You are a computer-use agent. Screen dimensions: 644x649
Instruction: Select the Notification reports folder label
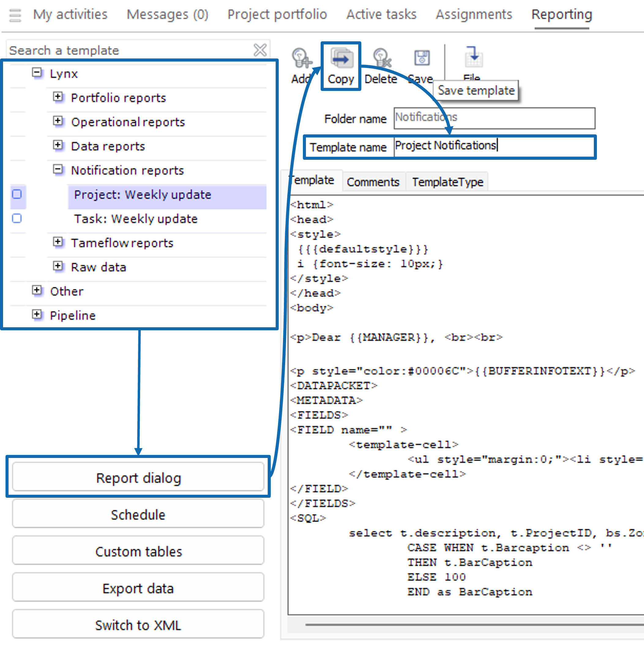pos(127,170)
